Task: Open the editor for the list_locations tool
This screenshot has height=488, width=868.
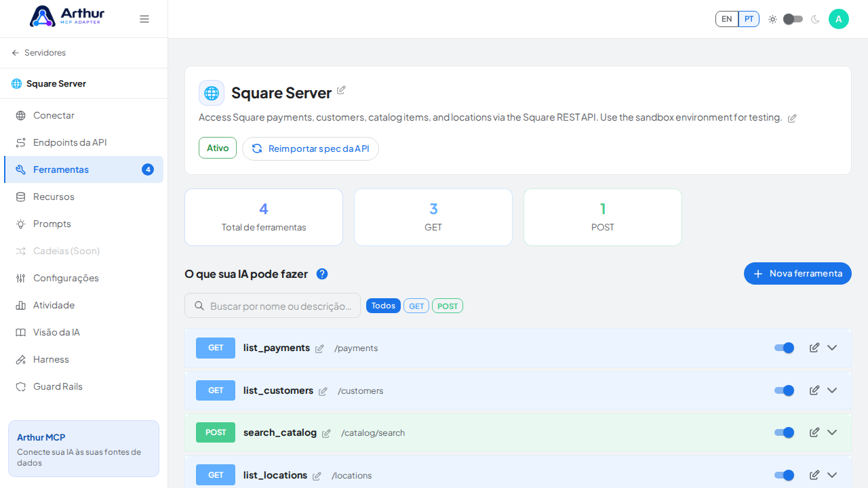Action: 814,475
